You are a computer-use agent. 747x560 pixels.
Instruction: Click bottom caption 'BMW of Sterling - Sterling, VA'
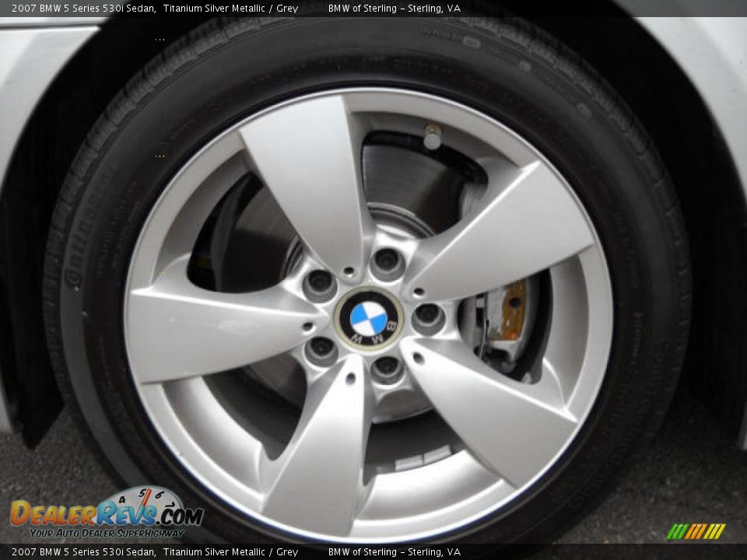[395, 552]
